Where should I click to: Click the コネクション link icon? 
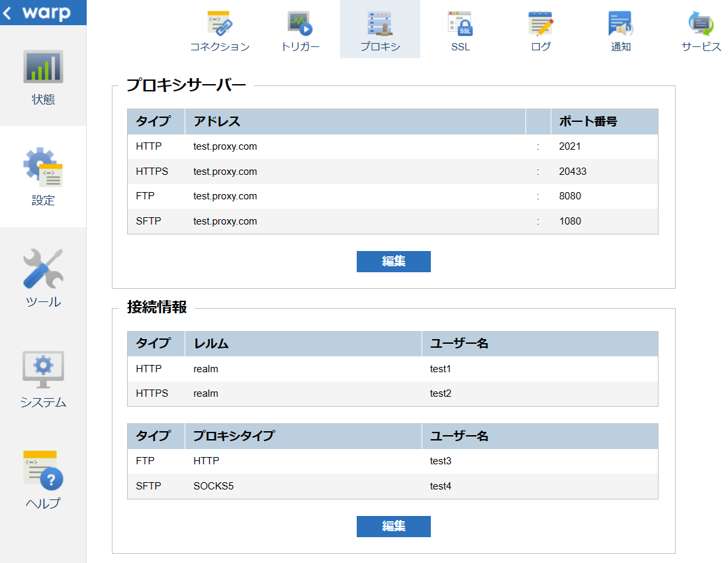[220, 23]
